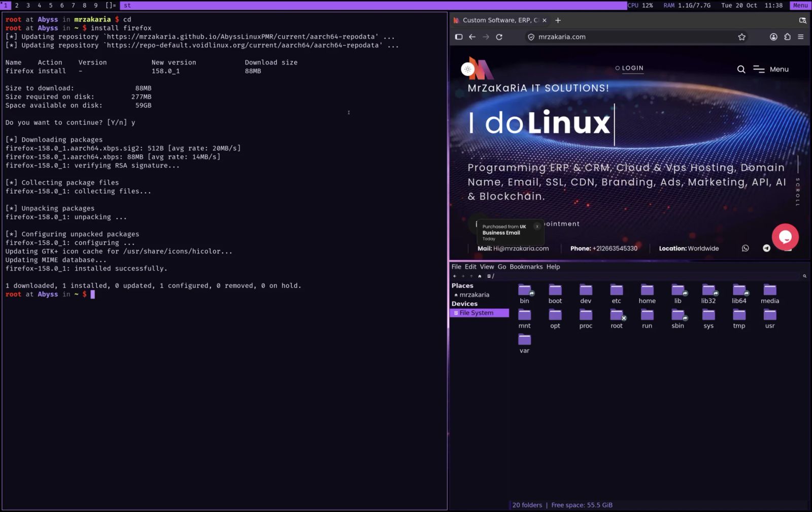
Task: Open the Go menu in file manager
Action: click(502, 267)
